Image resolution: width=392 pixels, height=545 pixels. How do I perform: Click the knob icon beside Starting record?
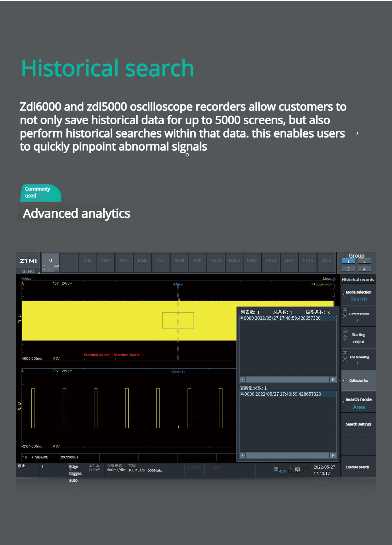pyautogui.click(x=345, y=338)
